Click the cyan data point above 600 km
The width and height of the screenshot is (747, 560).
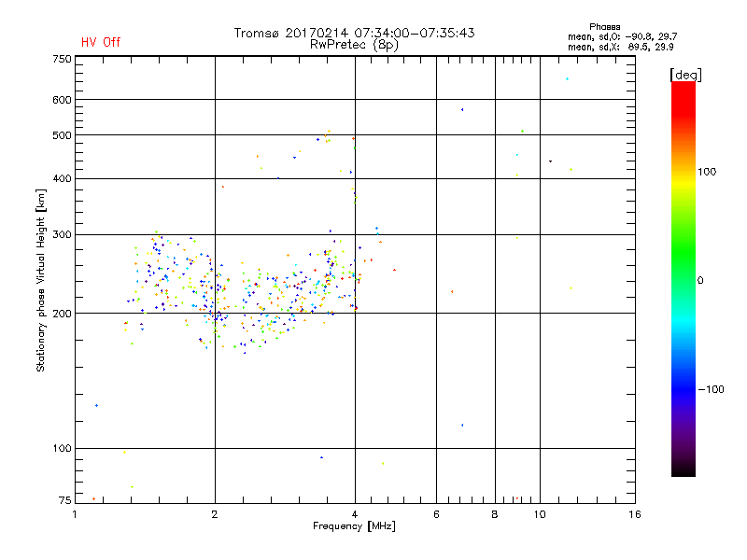click(x=567, y=79)
